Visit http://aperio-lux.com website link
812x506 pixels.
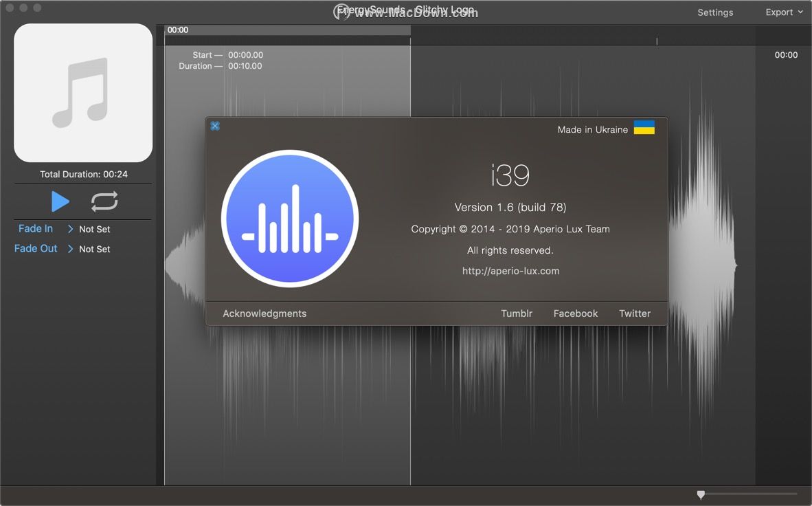click(510, 271)
